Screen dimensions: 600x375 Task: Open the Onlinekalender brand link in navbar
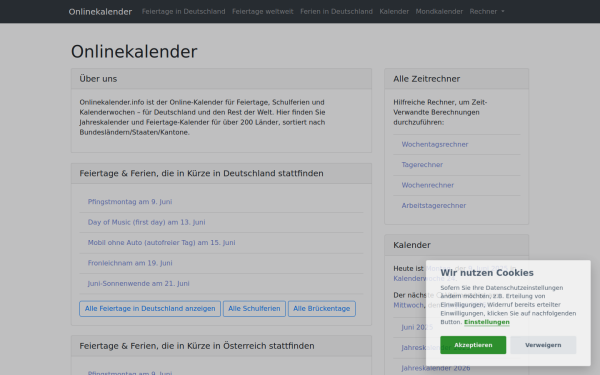click(x=100, y=12)
